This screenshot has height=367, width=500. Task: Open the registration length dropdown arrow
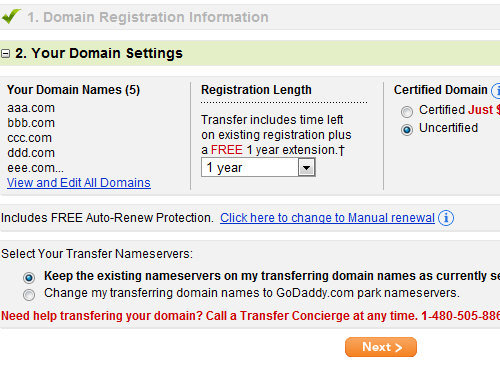[x=306, y=167]
